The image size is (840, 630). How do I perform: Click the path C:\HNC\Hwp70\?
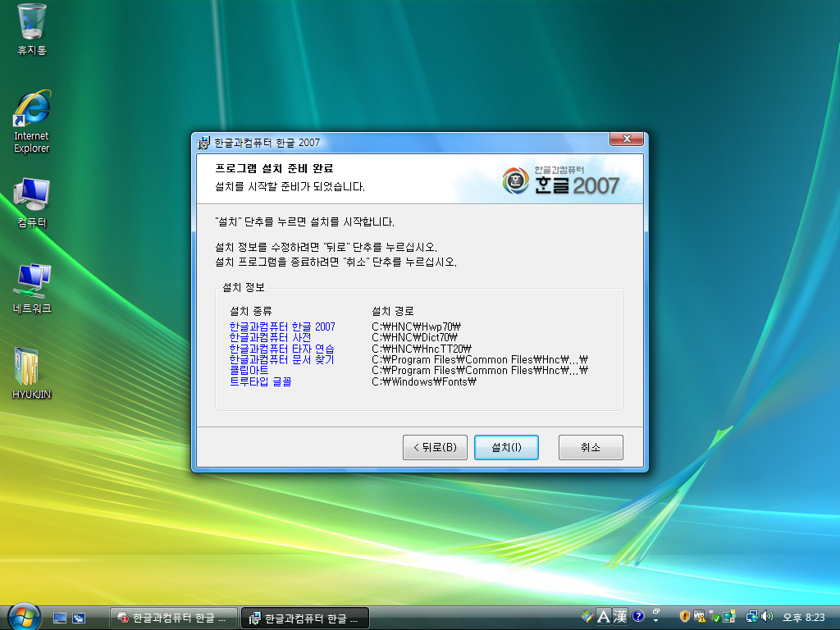416,326
